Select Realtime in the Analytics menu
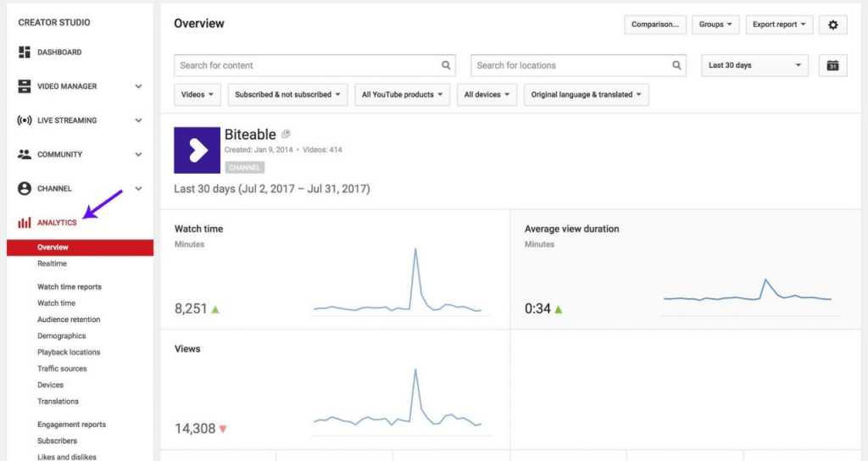The image size is (868, 461). pyautogui.click(x=52, y=264)
